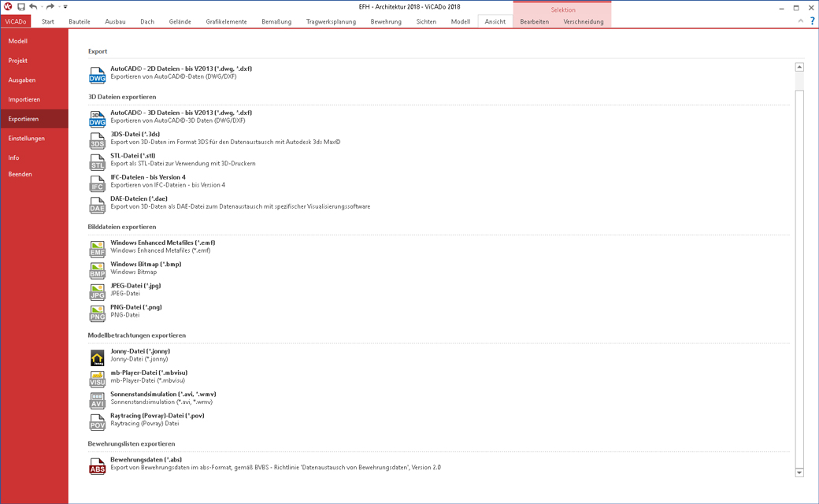
Task: Click the 'Selektion' contextual group label
Action: (563, 9)
